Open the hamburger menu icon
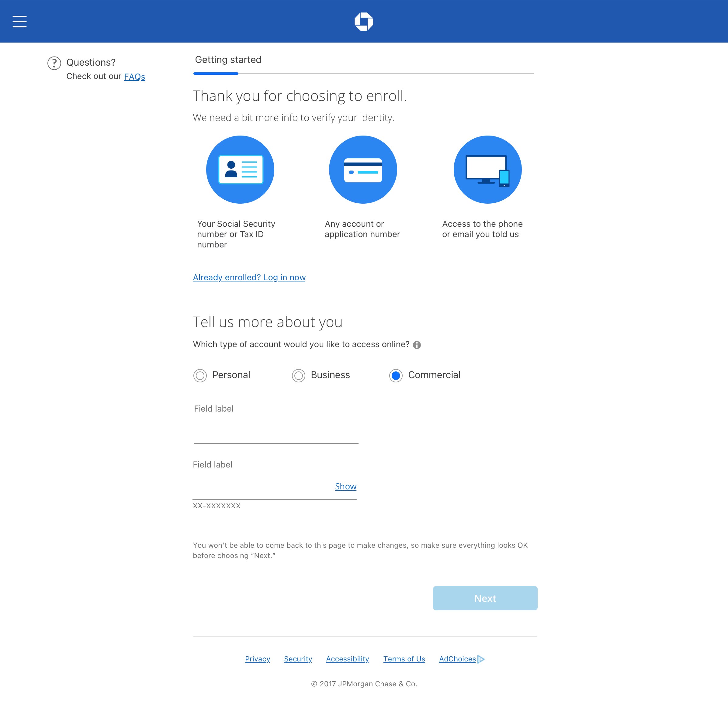The height and width of the screenshot is (721, 728). [19, 22]
